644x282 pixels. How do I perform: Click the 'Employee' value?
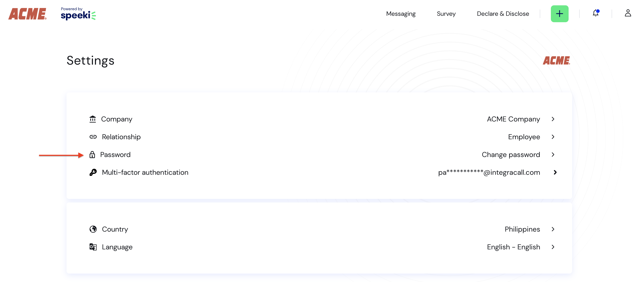(524, 137)
